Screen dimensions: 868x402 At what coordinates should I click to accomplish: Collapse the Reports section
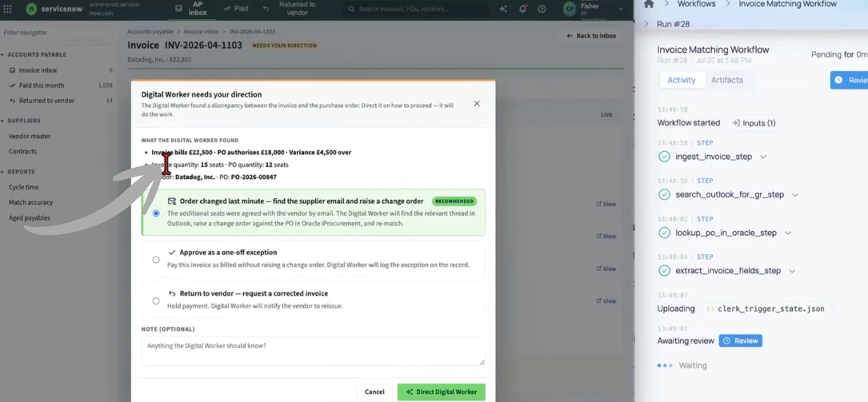tap(18, 172)
